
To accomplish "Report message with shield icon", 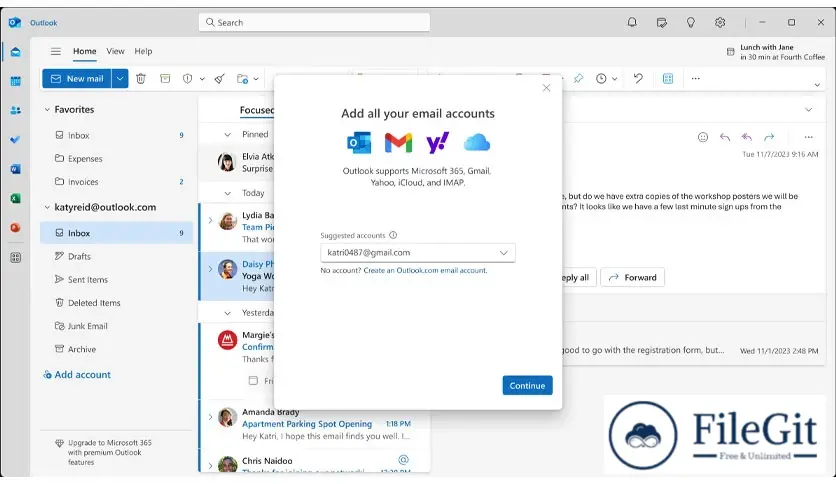I will (x=187, y=79).
